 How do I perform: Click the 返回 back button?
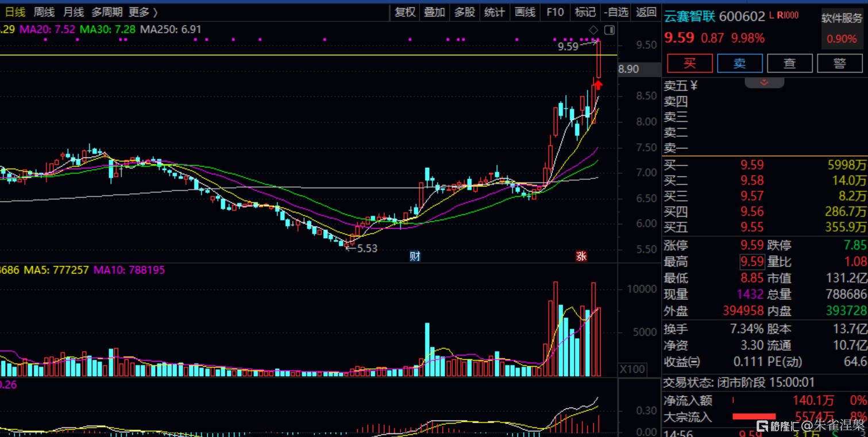[x=646, y=12]
